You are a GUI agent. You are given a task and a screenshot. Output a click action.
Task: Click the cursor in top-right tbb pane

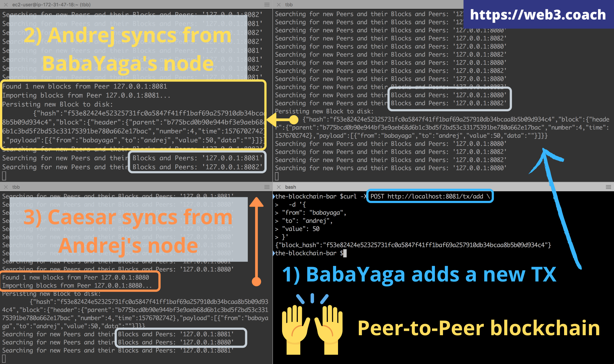[277, 176]
